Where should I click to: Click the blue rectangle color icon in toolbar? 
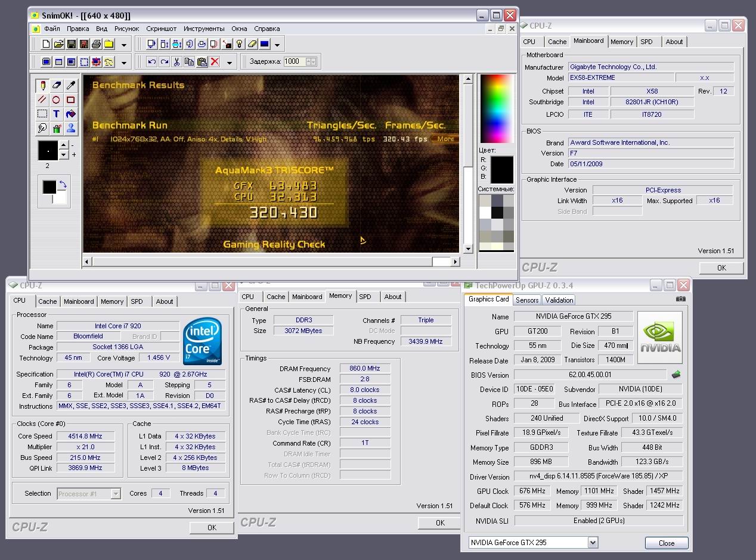pyautogui.click(x=264, y=44)
